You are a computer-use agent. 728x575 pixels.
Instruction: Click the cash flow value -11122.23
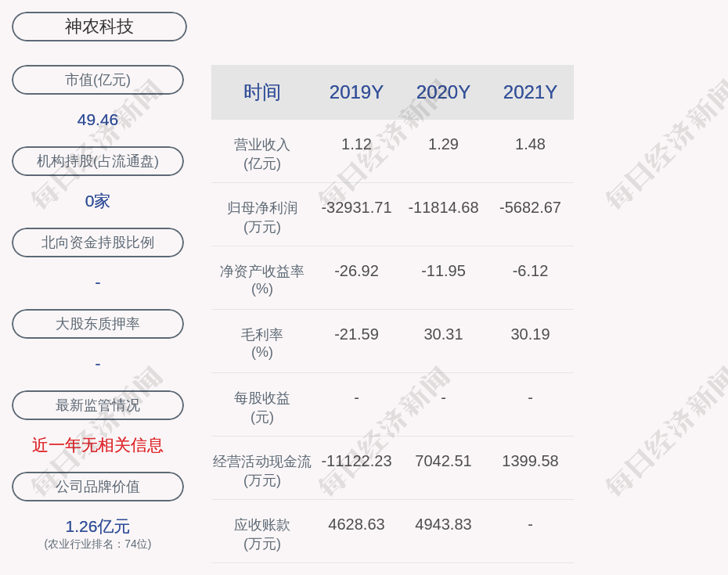[x=356, y=461]
